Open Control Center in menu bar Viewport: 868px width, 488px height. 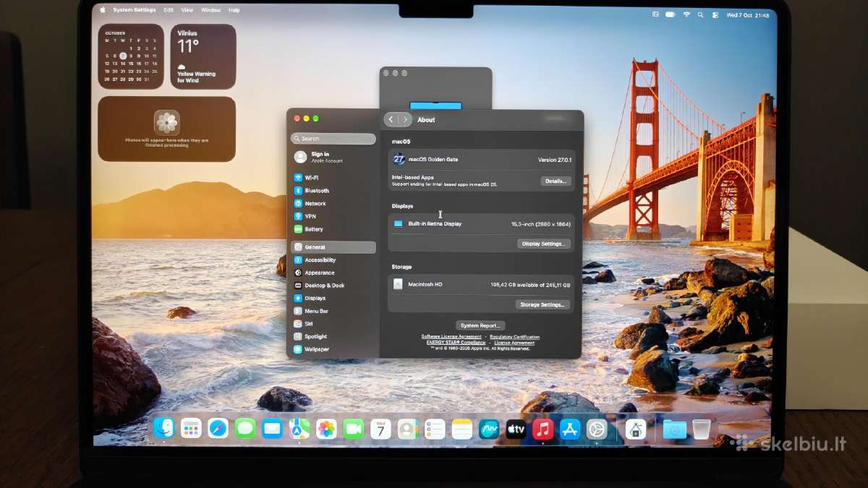715,14
